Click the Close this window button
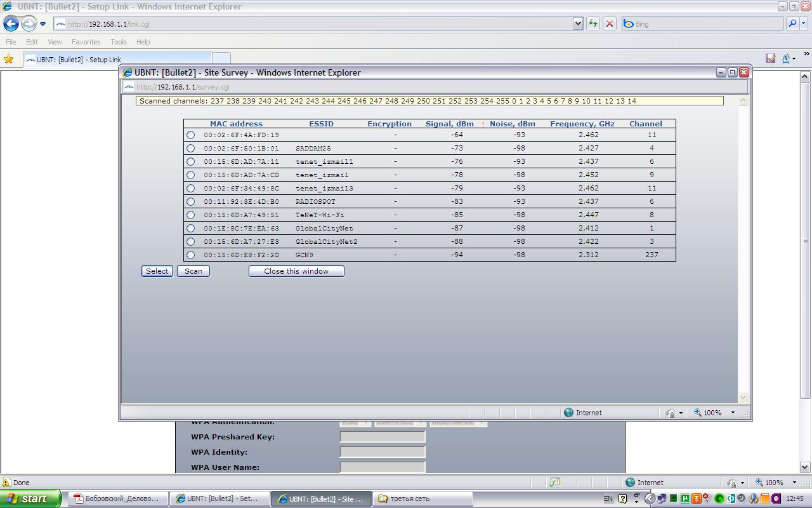 (x=296, y=271)
